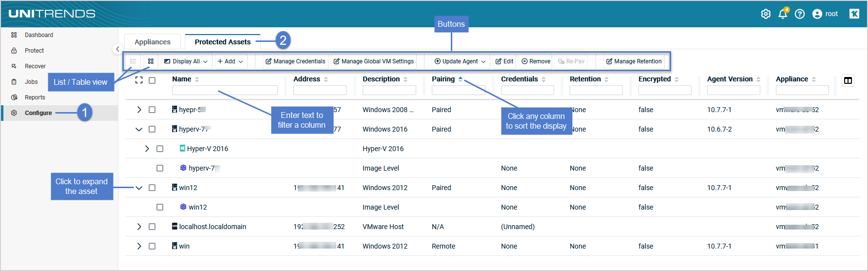Viewport: 868px width, 271px height.
Task: Click the localhost.localdomain VMware host icon
Action: click(174, 226)
